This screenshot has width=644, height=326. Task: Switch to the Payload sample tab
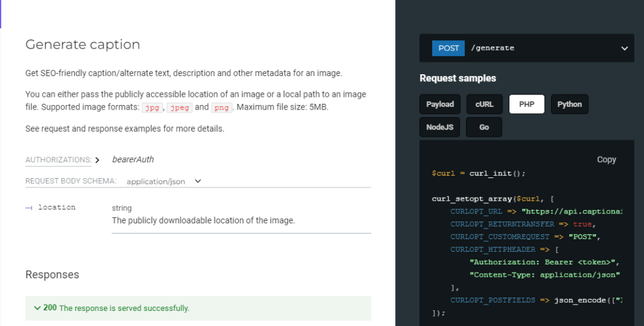point(440,104)
